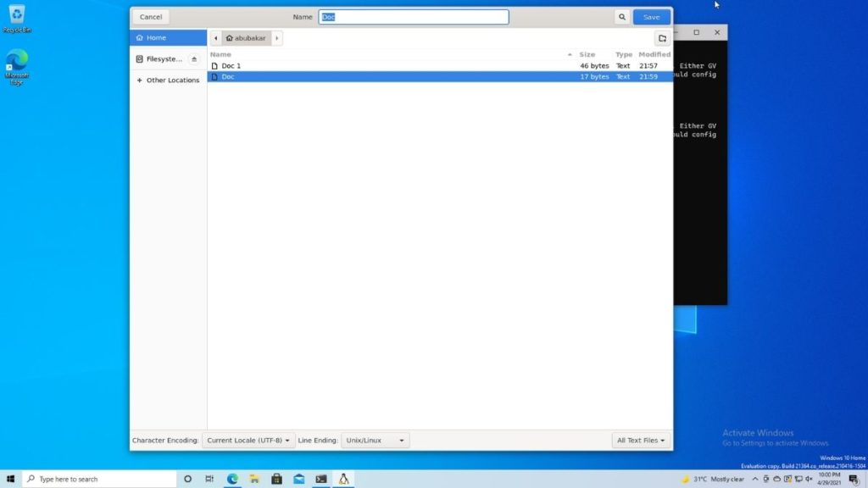This screenshot has height=488, width=868.
Task: Create a new folder in the dialog
Action: [661, 37]
